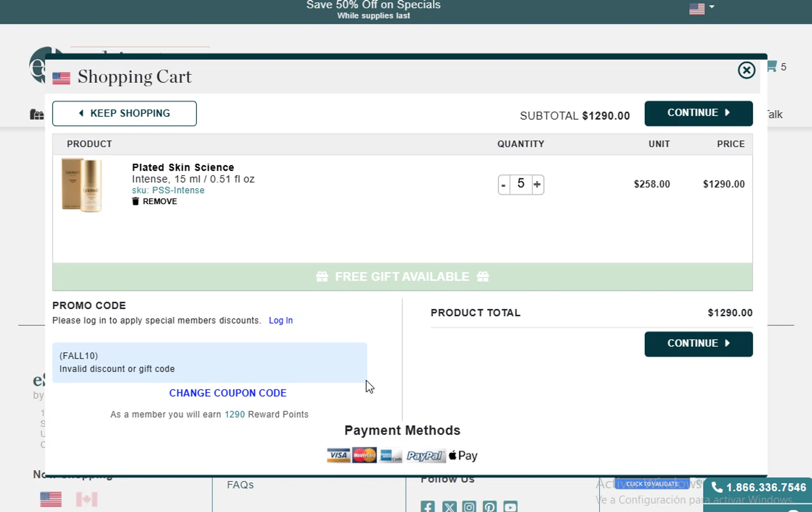812x512 pixels.
Task: Click the FAQs footer link
Action: click(x=240, y=485)
